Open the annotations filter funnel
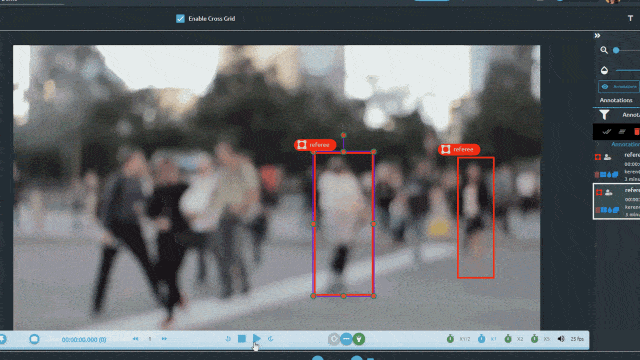The height and width of the screenshot is (360, 640). point(604,115)
